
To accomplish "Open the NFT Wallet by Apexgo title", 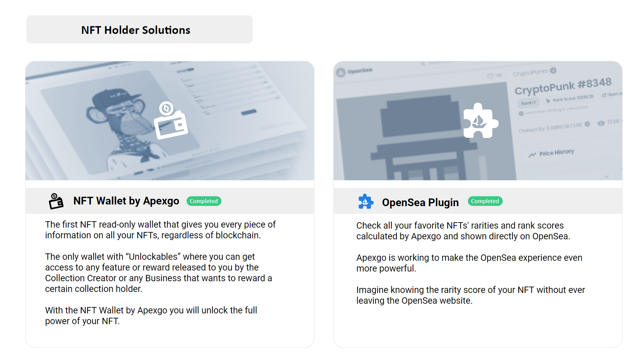I will pos(126,201).
